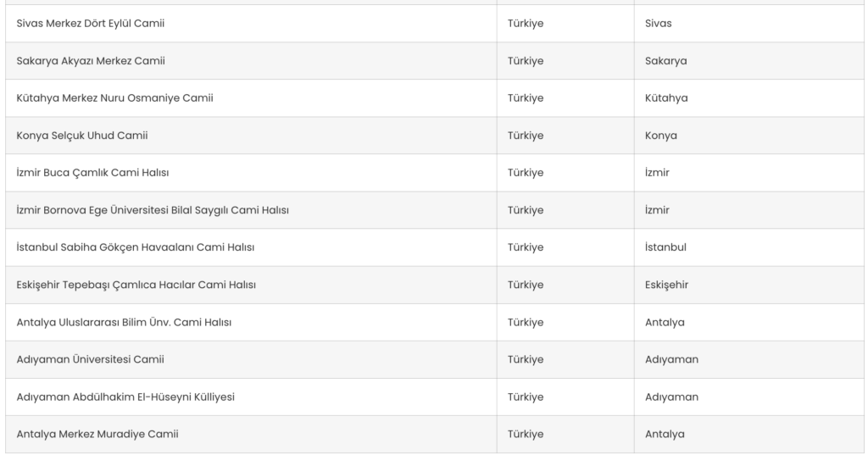The width and height of the screenshot is (868, 455).
Task: Select Kütahya Merkez Nuru Osmaniye Camii
Action: tap(114, 98)
